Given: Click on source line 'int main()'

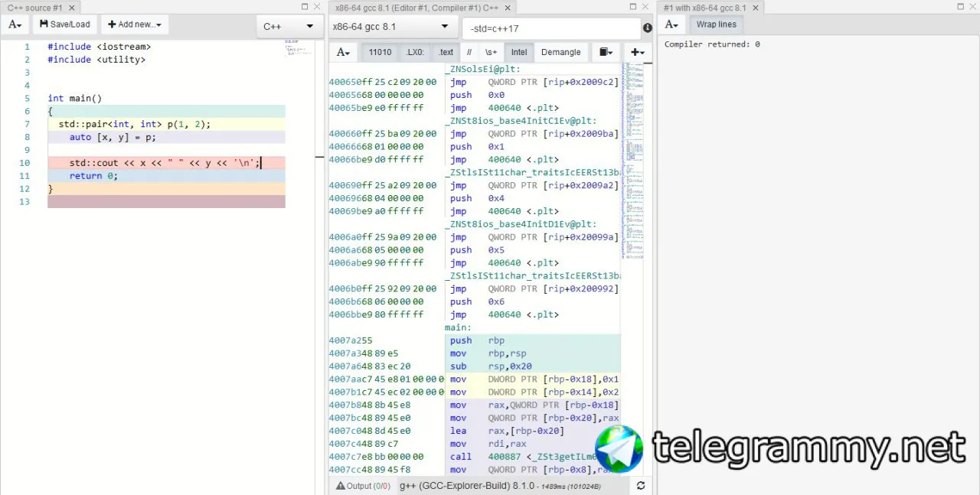Looking at the screenshot, I should click(74, 98).
